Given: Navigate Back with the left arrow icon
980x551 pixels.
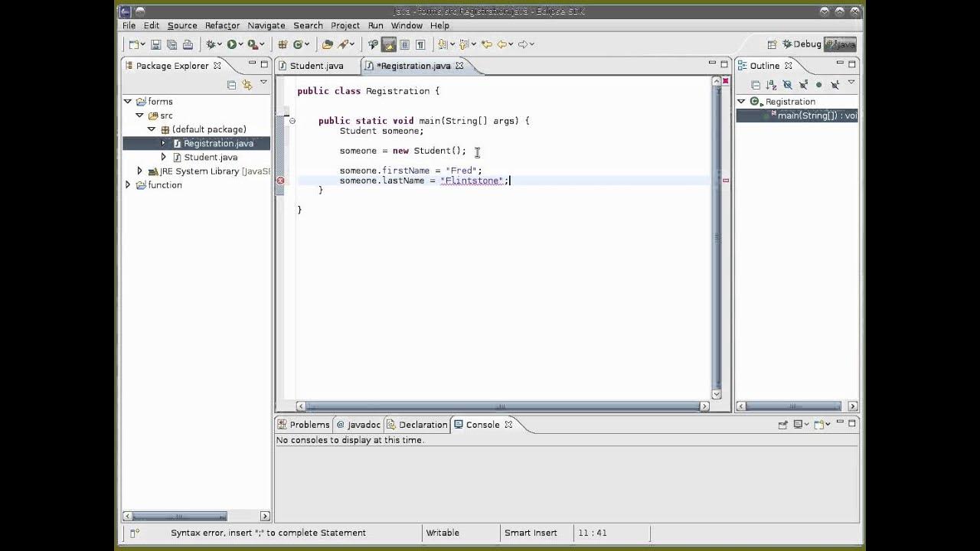Looking at the screenshot, I should tap(503, 44).
